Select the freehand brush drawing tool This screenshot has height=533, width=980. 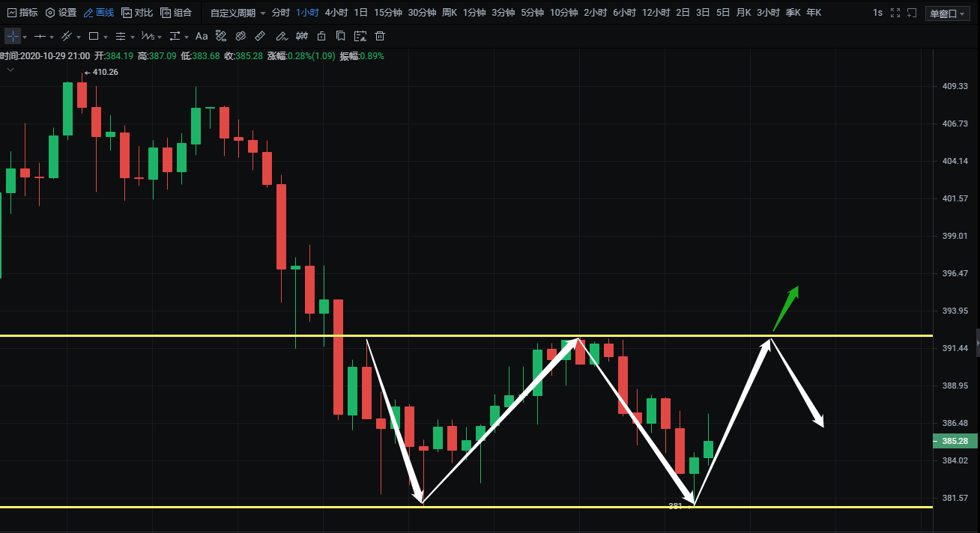[x=281, y=36]
